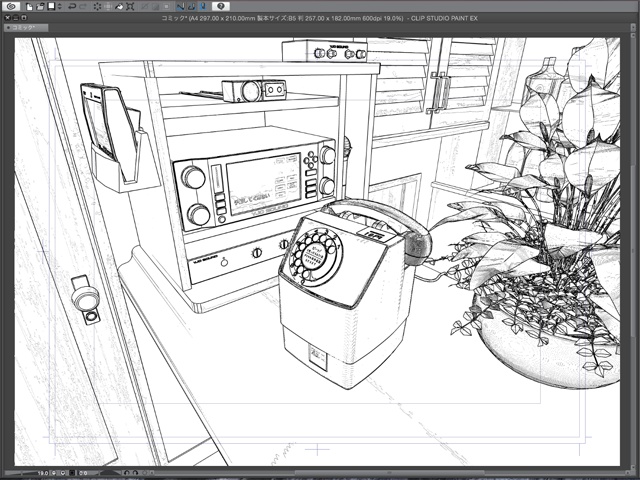Screen dimensions: 640x480
Task: Toggle Snap to Special Ruler
Action: 191,7
